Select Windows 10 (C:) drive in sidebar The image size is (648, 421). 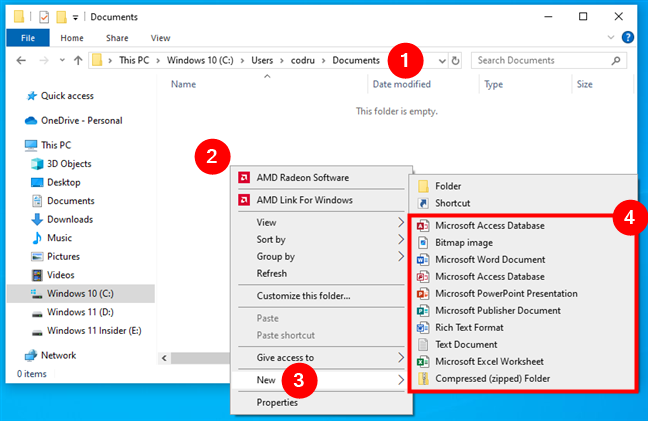click(81, 294)
